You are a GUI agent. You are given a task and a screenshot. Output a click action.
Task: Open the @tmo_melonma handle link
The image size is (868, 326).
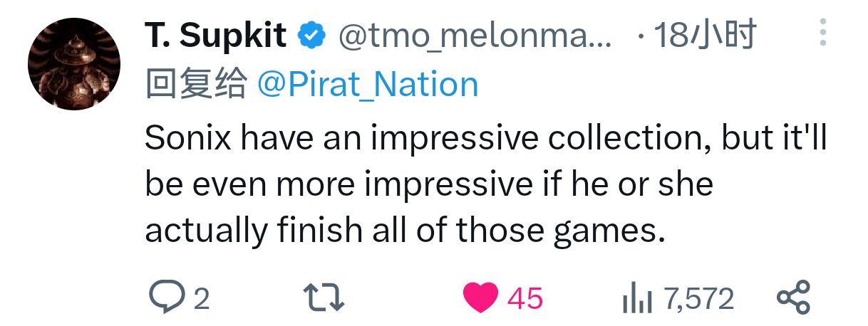[x=474, y=36]
